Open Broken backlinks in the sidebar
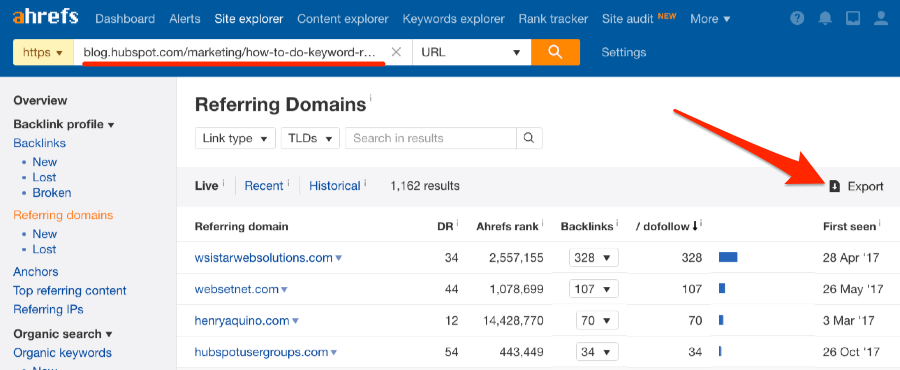Screen dimensions: 900x370 (52, 193)
